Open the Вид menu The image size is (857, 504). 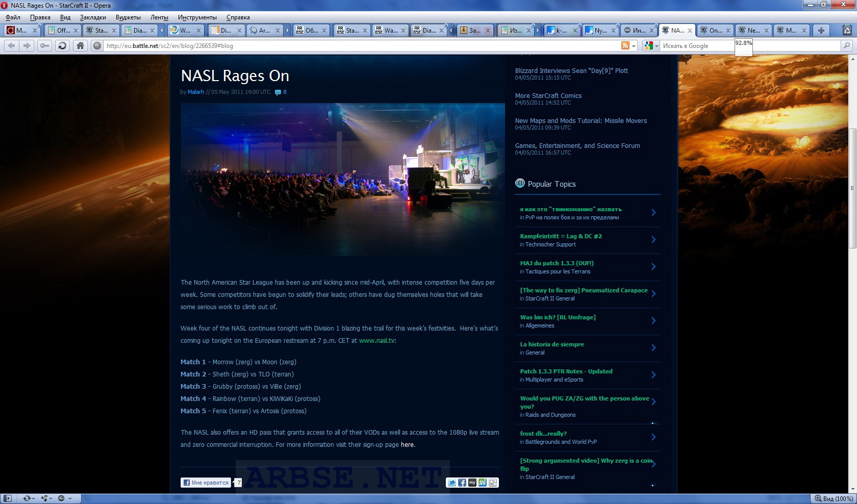(x=65, y=17)
